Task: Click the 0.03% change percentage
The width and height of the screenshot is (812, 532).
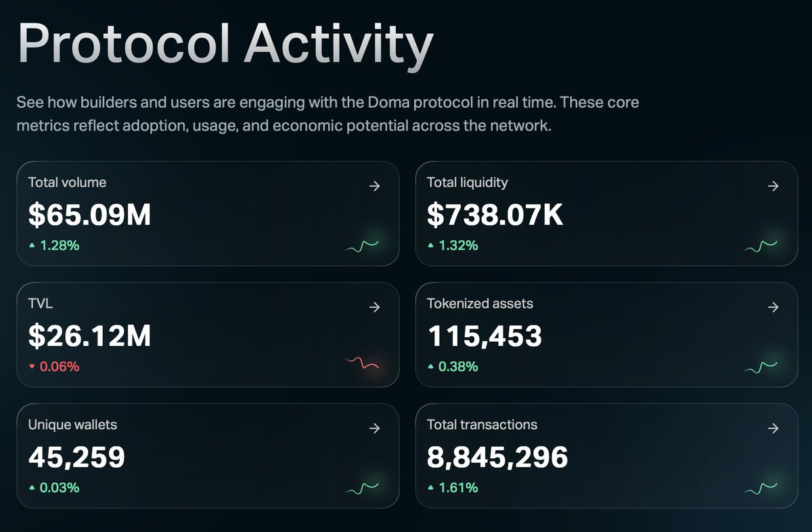Action: 60,487
